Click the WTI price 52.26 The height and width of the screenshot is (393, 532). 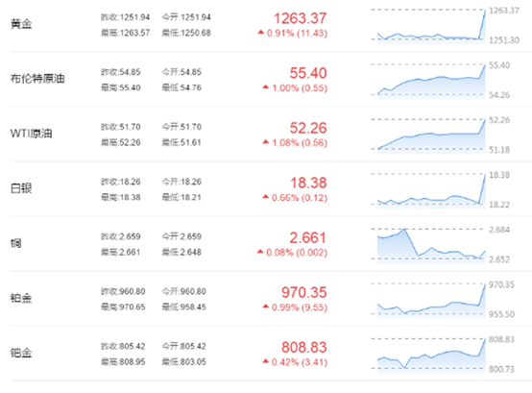308,128
